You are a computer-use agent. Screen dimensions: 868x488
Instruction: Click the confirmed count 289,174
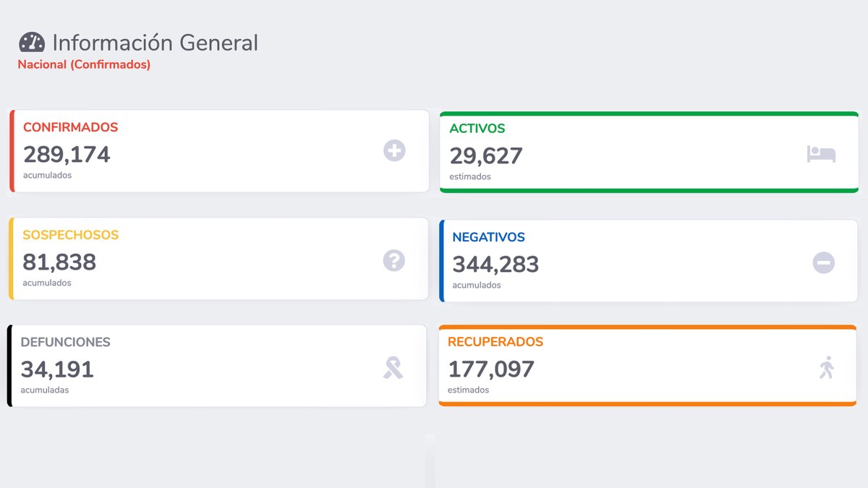click(x=67, y=154)
